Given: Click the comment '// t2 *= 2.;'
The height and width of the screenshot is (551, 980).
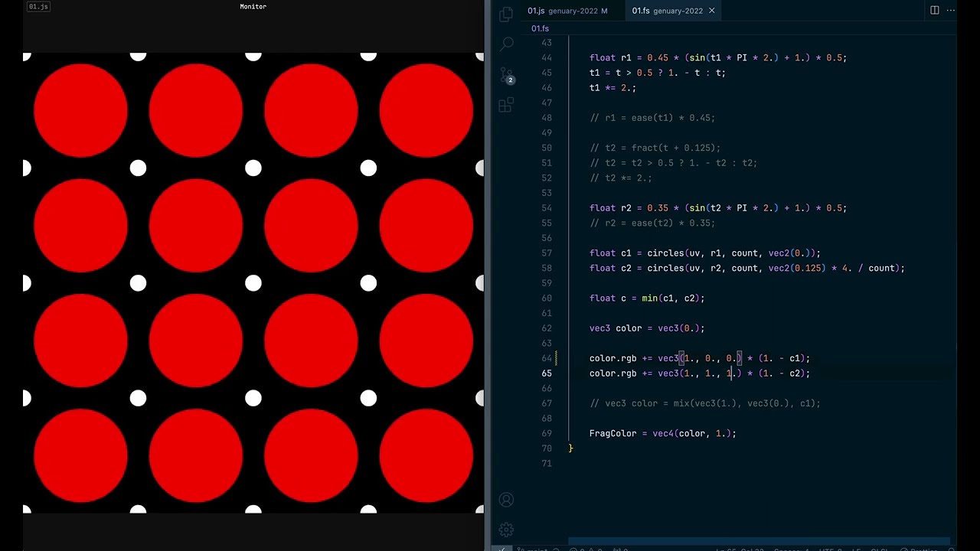Looking at the screenshot, I should tap(621, 178).
